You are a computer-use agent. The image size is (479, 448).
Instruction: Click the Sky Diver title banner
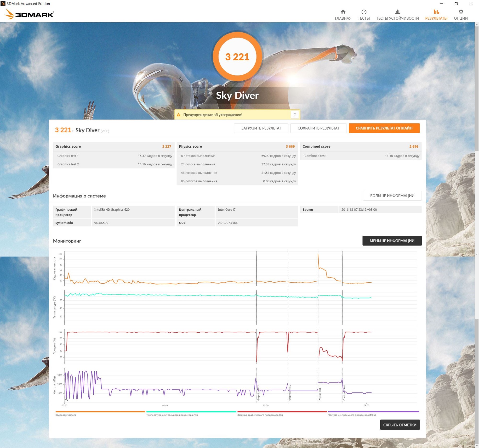(x=237, y=95)
